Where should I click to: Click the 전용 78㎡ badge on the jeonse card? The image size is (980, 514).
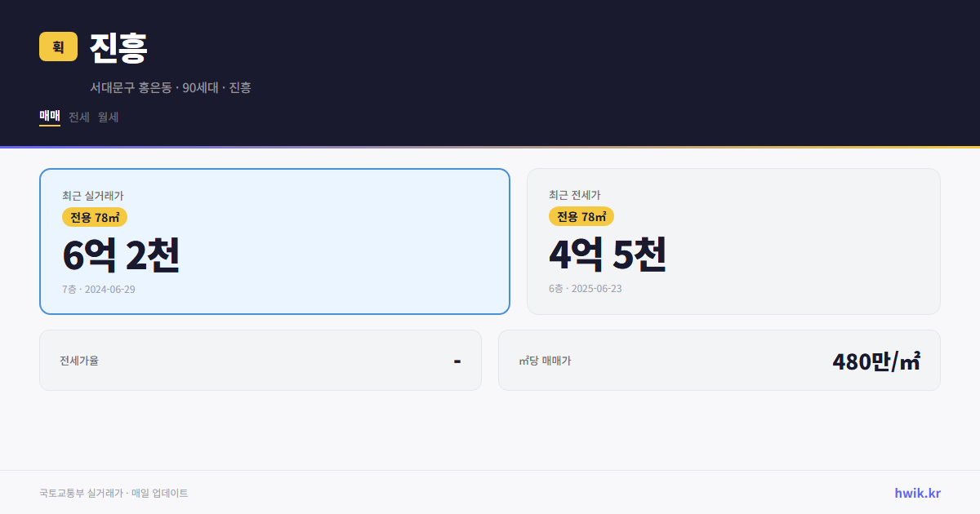(x=581, y=216)
